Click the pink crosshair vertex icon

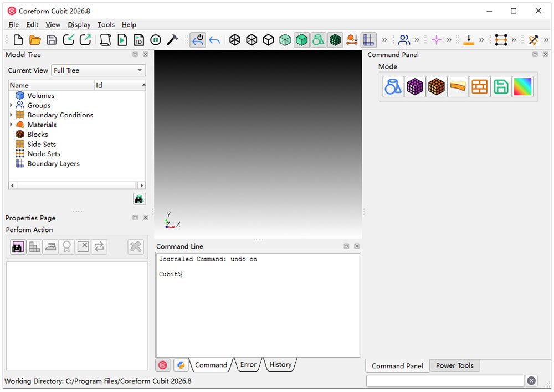pos(437,40)
